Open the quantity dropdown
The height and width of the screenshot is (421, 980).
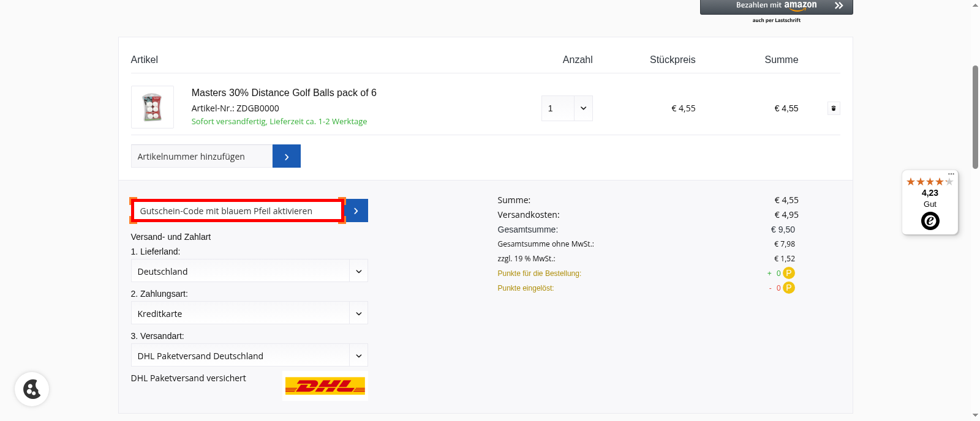567,108
